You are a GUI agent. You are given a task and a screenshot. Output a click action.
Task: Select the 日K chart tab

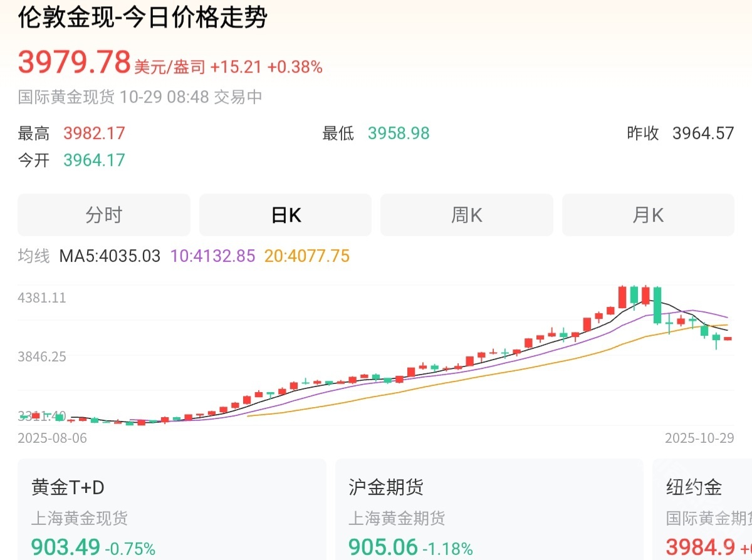(x=285, y=215)
